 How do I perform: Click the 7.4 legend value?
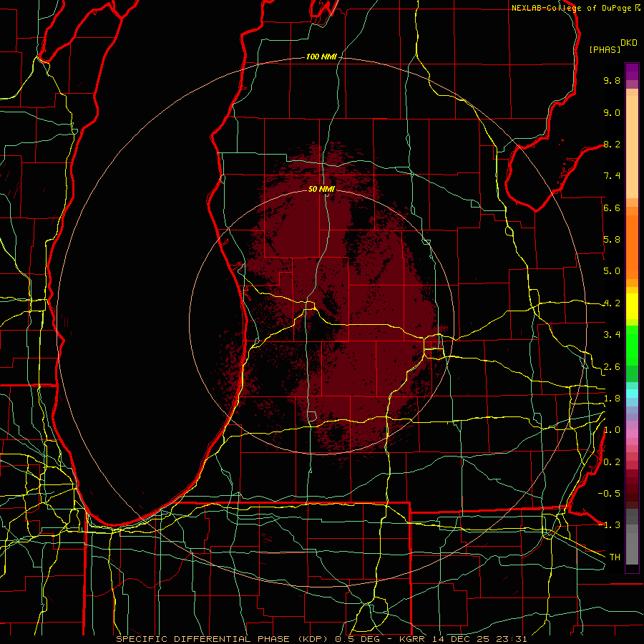click(x=612, y=176)
